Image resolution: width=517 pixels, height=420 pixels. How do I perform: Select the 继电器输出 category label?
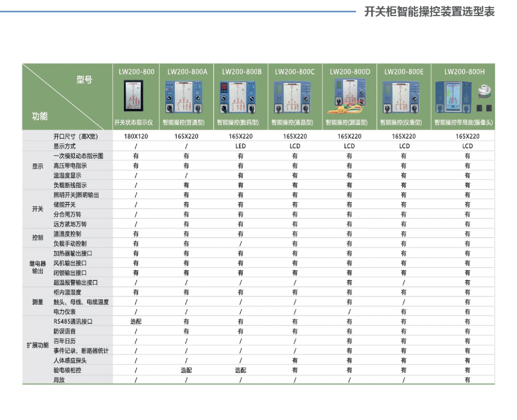[x=37, y=267]
